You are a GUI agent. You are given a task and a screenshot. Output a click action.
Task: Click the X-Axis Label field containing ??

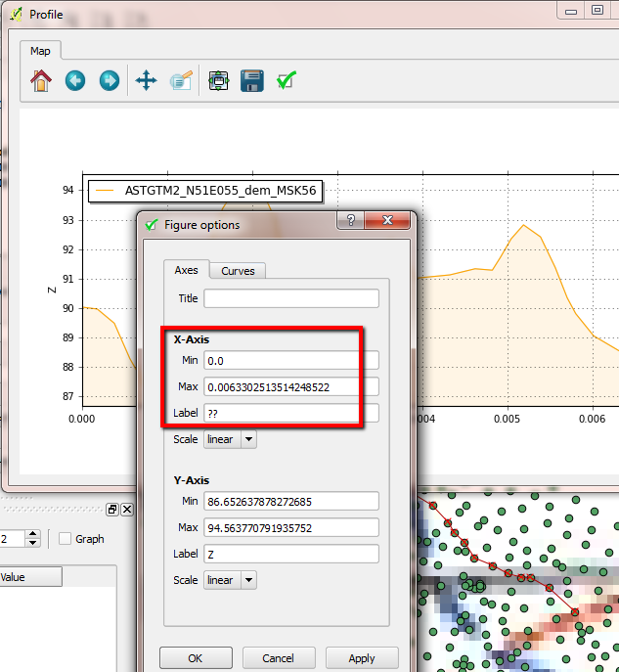[290, 414]
